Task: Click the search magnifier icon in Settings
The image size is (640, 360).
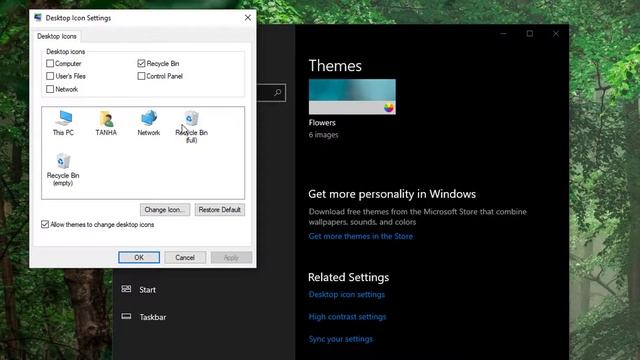Action: (x=278, y=93)
